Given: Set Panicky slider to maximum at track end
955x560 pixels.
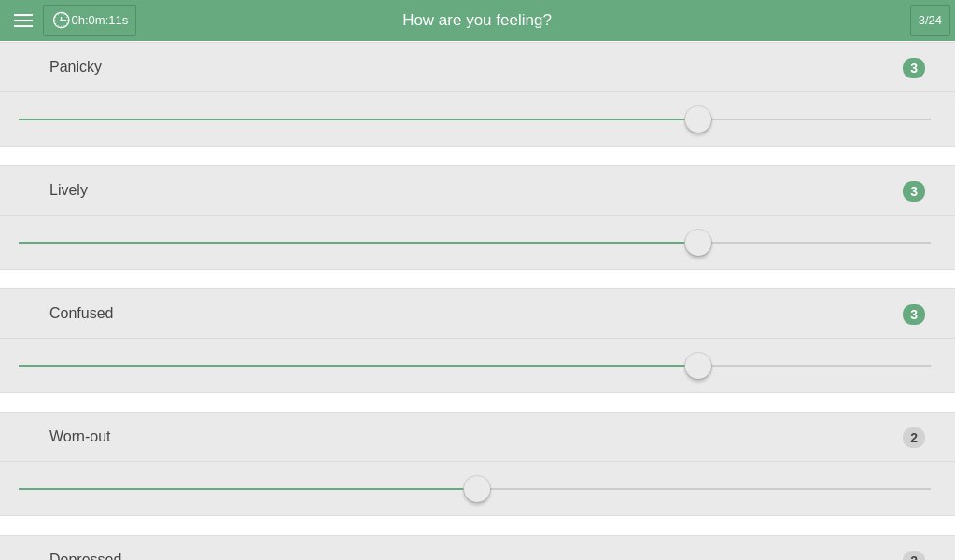Looking at the screenshot, I should point(930,119).
